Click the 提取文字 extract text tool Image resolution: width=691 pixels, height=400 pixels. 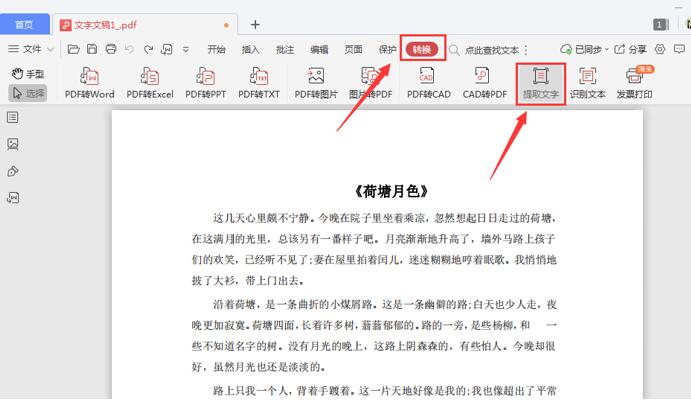[541, 83]
